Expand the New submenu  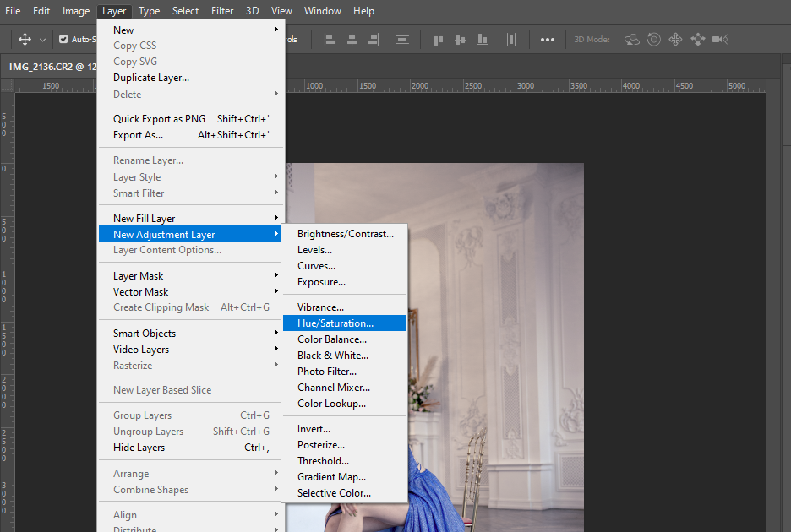point(189,30)
